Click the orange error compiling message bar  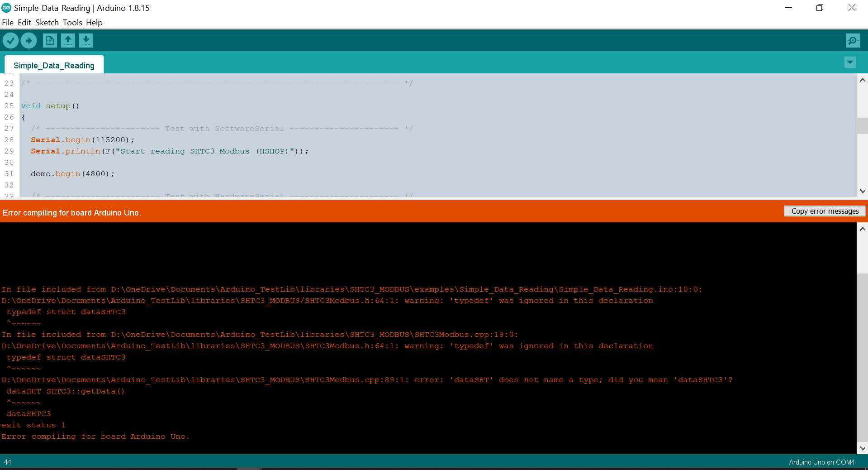[x=71, y=212]
